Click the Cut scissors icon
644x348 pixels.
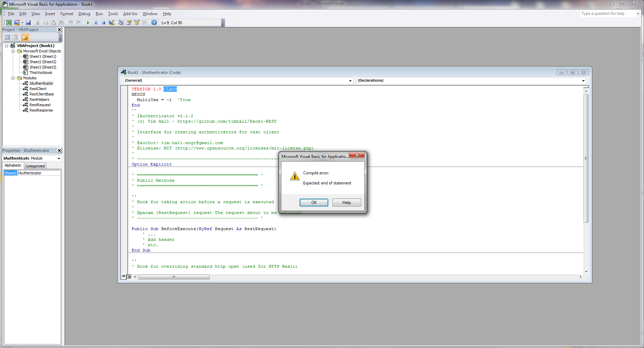38,23
